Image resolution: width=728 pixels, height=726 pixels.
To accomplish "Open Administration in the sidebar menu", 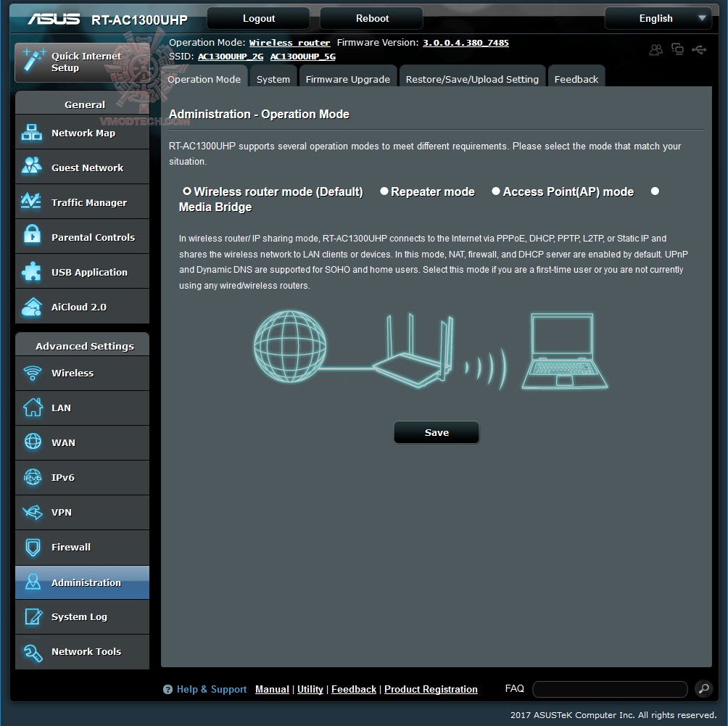I will 82,582.
